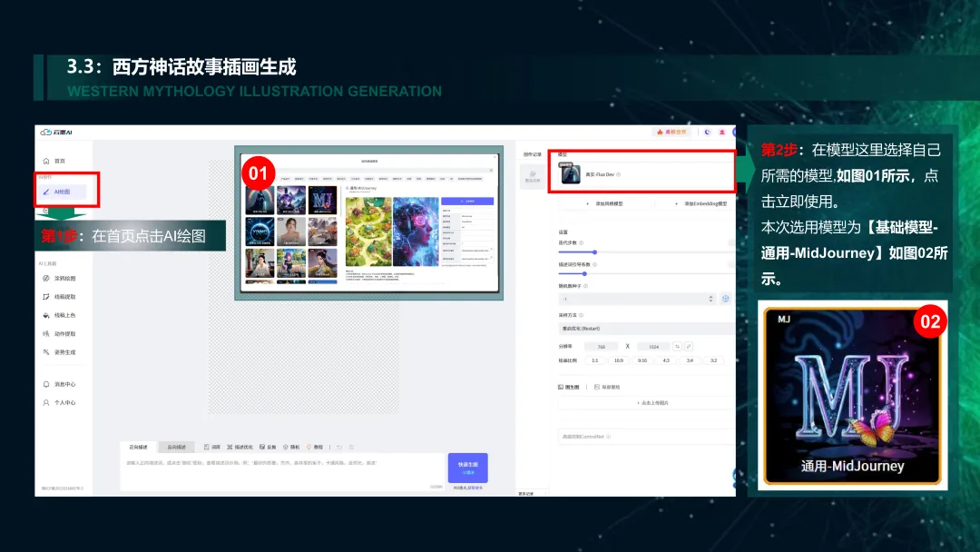Click the info icon beside 真实-Flux Dev
980x552 pixels.
coord(619,175)
